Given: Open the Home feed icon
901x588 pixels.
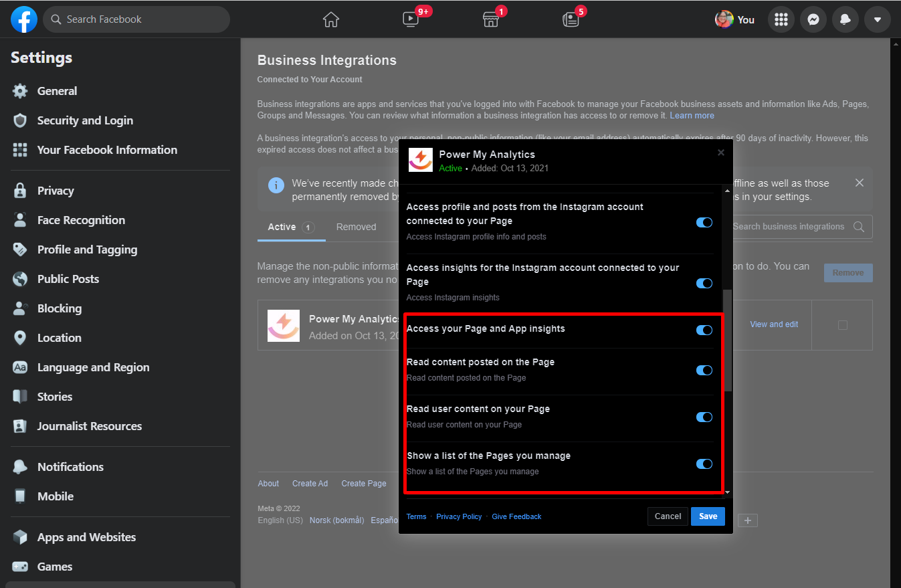Looking at the screenshot, I should (x=331, y=19).
